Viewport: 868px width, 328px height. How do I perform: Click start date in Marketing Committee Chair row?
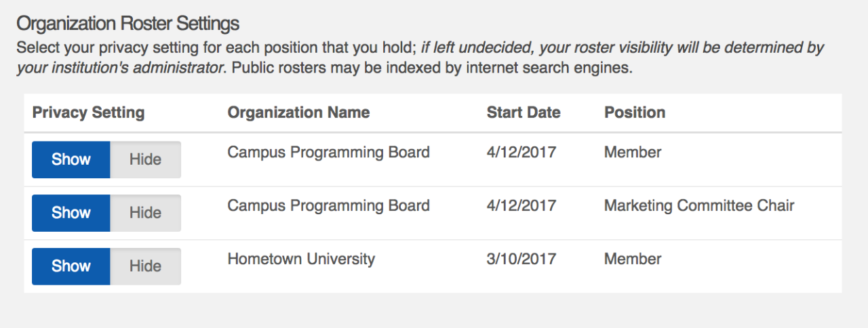coord(521,205)
